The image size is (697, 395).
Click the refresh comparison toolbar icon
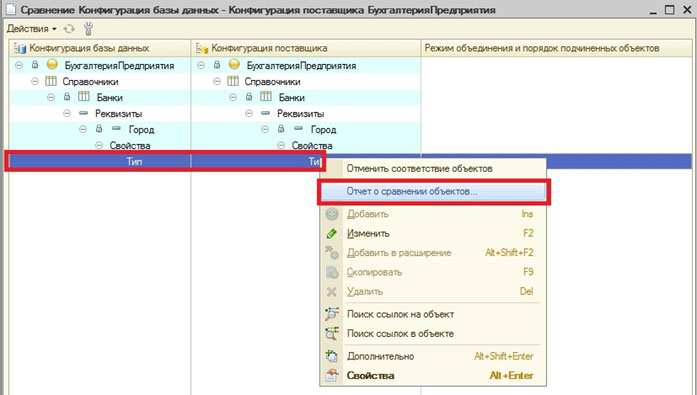click(x=69, y=29)
